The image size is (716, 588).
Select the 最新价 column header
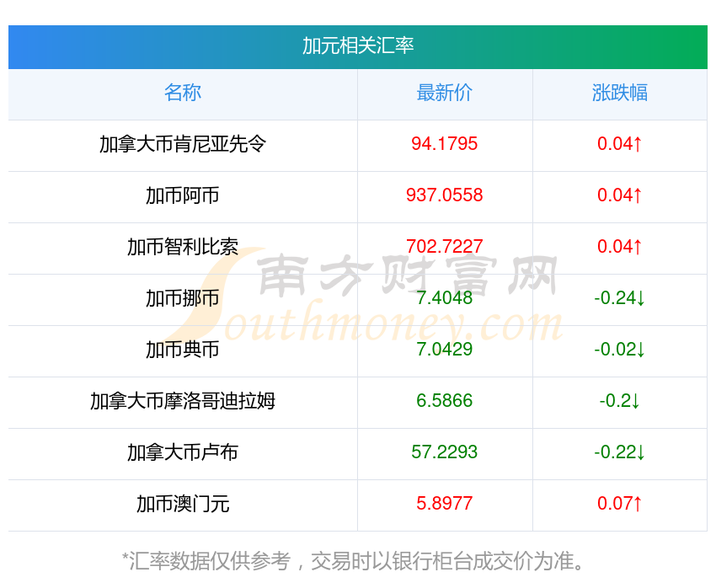coord(444,93)
